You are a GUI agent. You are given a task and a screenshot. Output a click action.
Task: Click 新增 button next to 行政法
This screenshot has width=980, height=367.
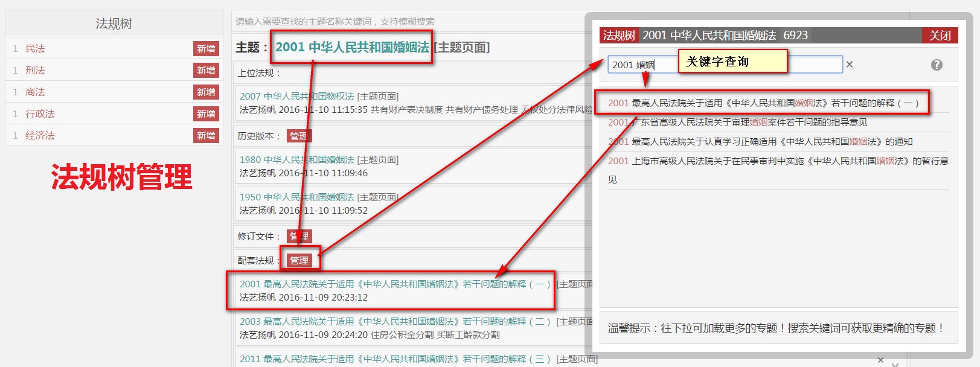206,114
